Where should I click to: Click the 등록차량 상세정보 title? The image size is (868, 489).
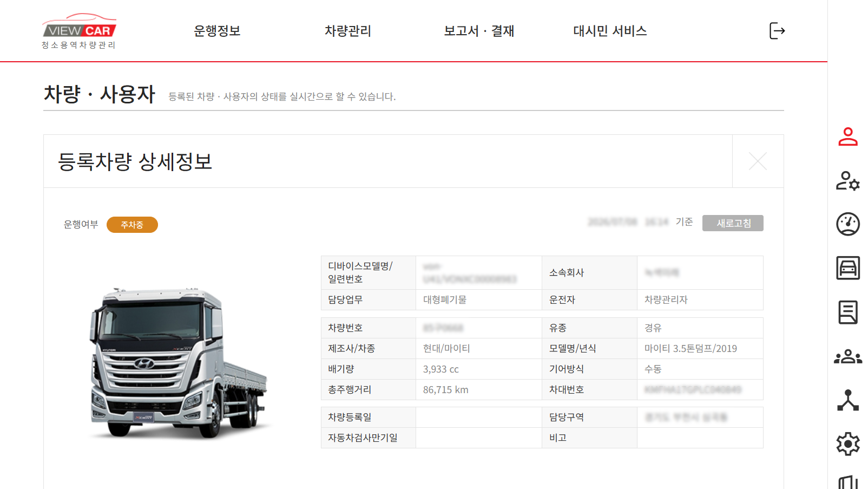tap(135, 161)
